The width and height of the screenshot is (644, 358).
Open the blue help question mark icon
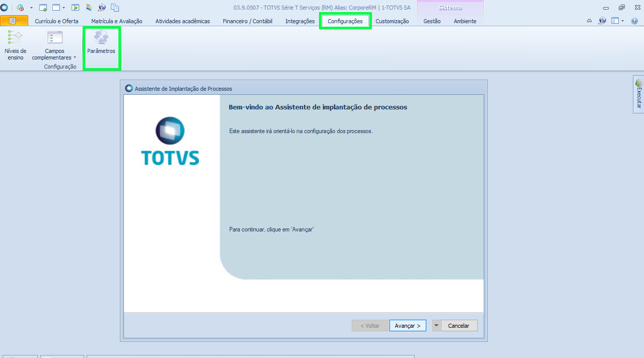point(634,21)
